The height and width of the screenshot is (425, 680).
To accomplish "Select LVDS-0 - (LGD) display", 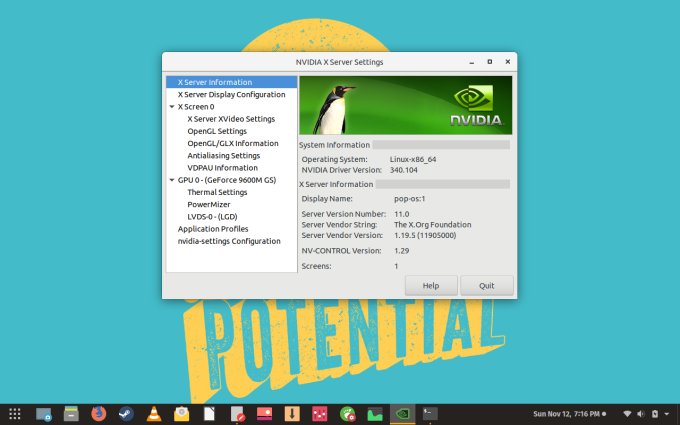I will point(212,216).
